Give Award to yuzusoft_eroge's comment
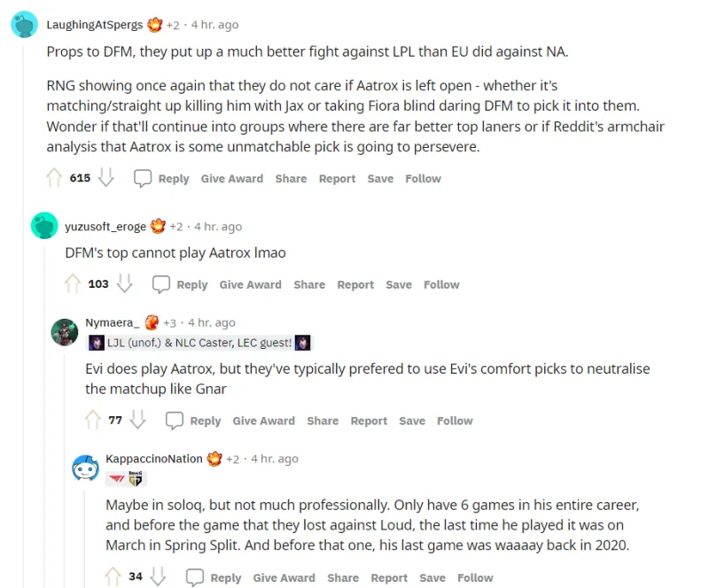 tap(251, 285)
